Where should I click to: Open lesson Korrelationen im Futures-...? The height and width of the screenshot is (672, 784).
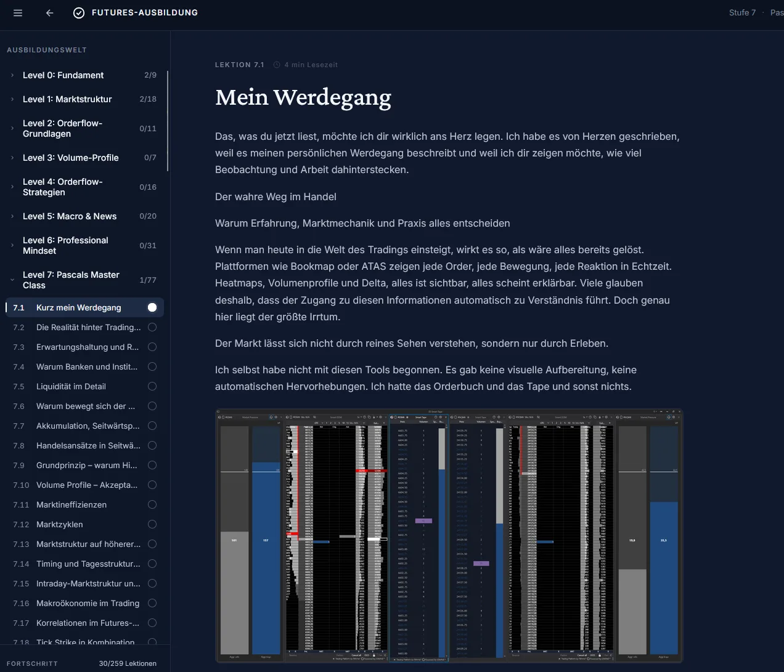(84, 623)
